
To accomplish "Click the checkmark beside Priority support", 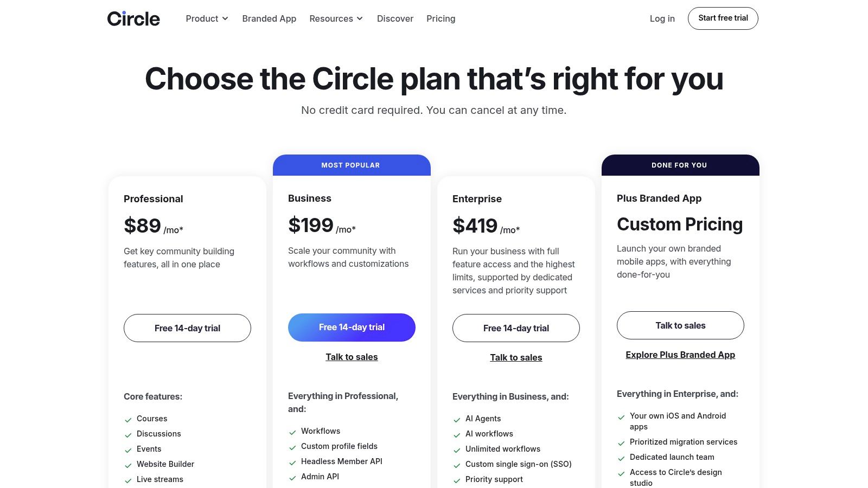I will (457, 480).
